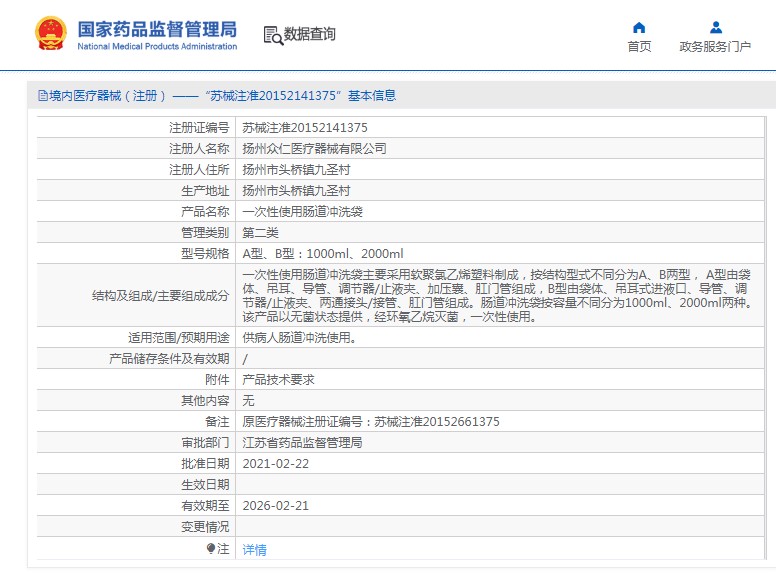Image resolution: width=776 pixels, height=580 pixels.
Task: Select intended use 供病人肠道冲洗使用。
Action: [299, 338]
